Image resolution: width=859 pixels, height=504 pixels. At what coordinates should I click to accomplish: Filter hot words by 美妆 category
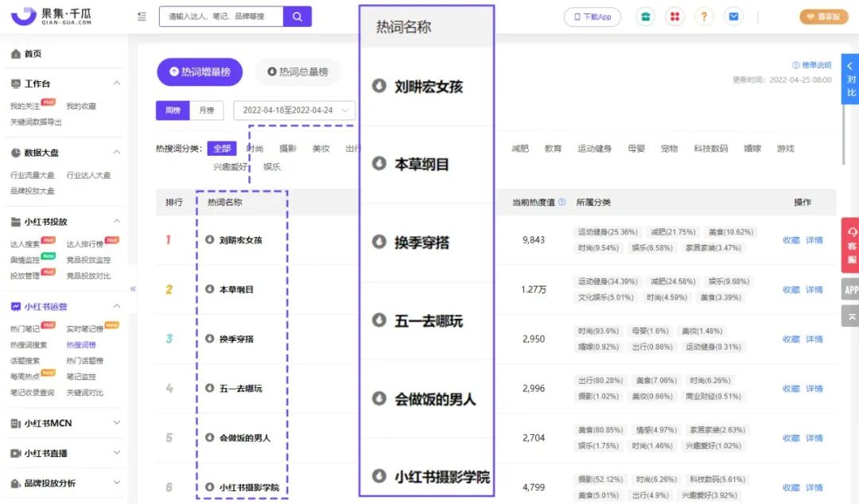coord(321,149)
